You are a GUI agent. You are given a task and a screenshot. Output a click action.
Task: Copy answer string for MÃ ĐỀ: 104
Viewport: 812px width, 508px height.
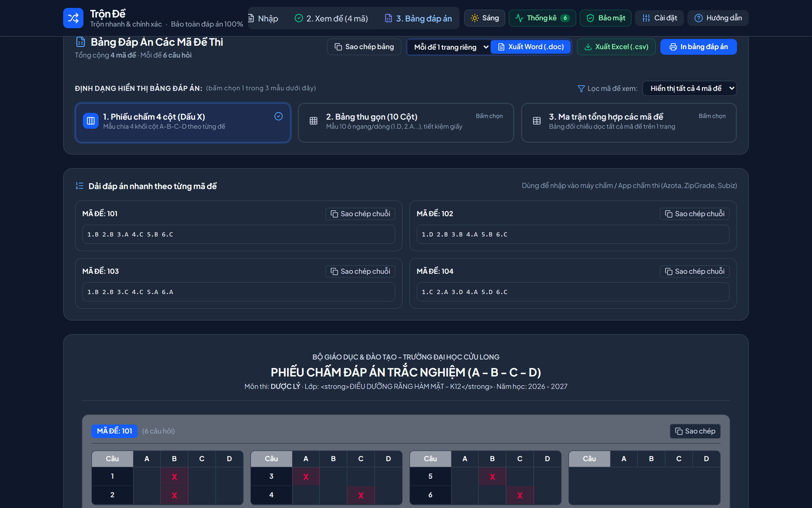pos(694,271)
